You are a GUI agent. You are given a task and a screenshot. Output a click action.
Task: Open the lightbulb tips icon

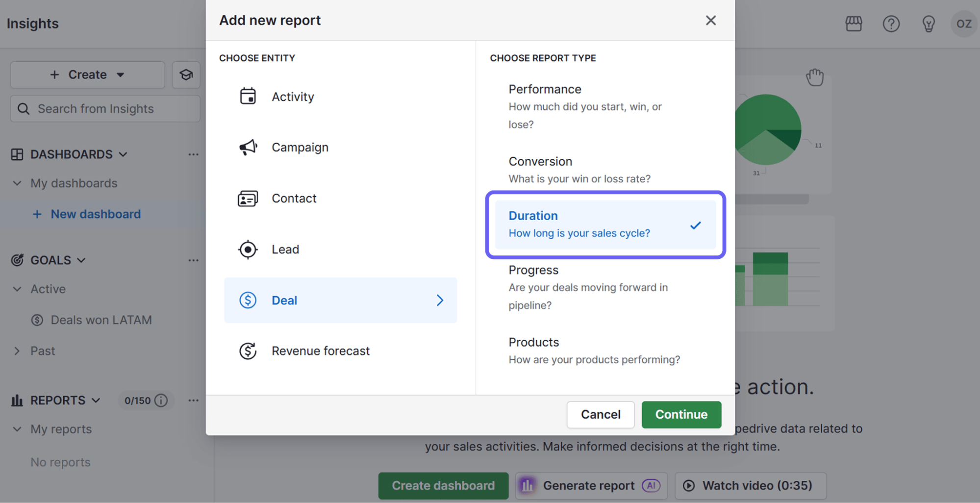928,24
